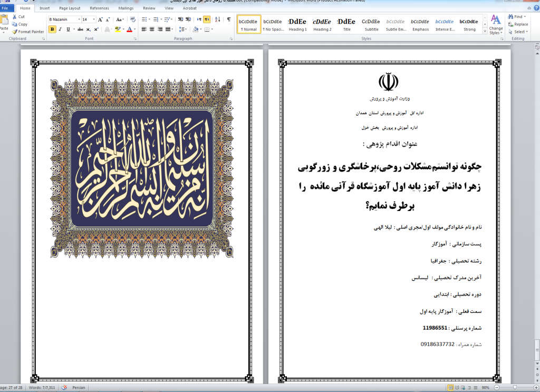Click the Persian language indicator
This screenshot has width=540, height=392.
pyautogui.click(x=79, y=388)
